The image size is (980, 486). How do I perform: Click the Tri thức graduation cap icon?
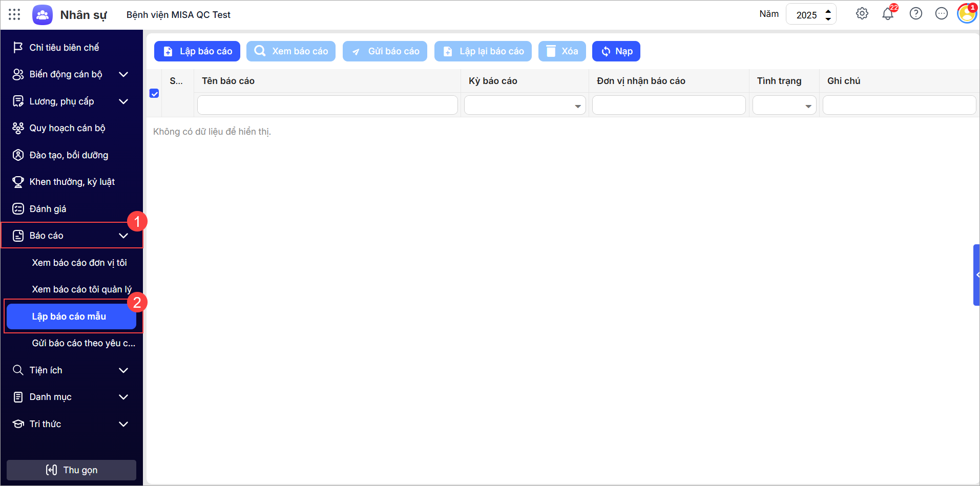[x=18, y=424]
